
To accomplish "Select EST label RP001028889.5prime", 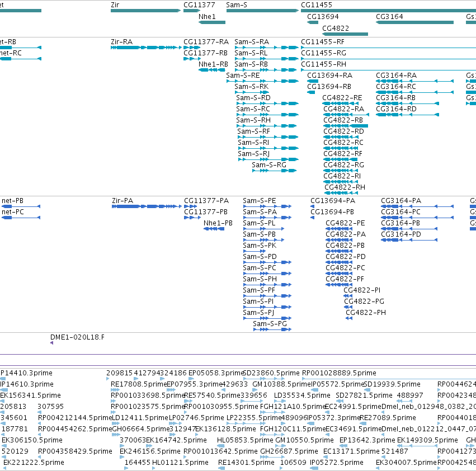I will [x=339, y=373].
